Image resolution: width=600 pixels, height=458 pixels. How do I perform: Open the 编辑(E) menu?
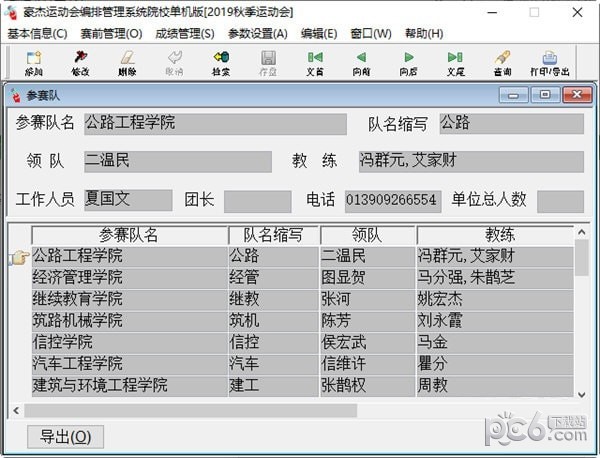click(x=319, y=34)
